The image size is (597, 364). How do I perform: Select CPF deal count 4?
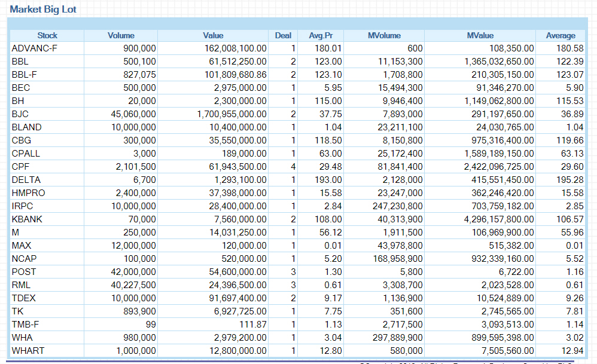(x=293, y=167)
